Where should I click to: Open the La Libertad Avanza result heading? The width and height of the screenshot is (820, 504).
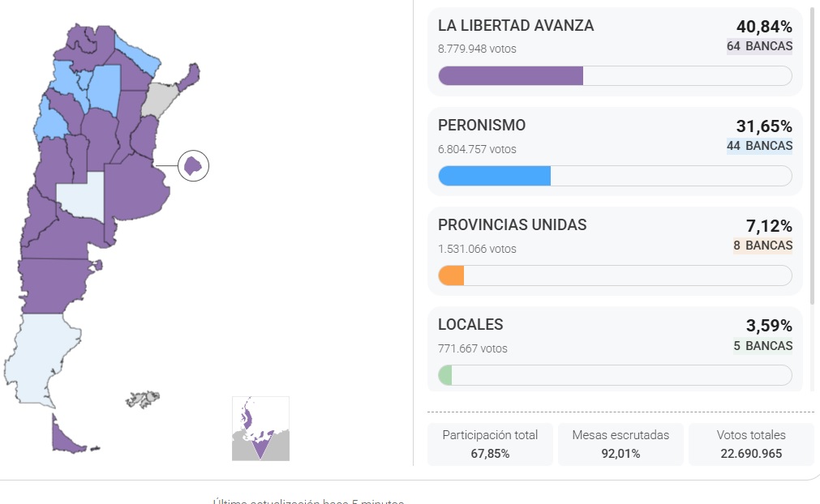coord(516,26)
